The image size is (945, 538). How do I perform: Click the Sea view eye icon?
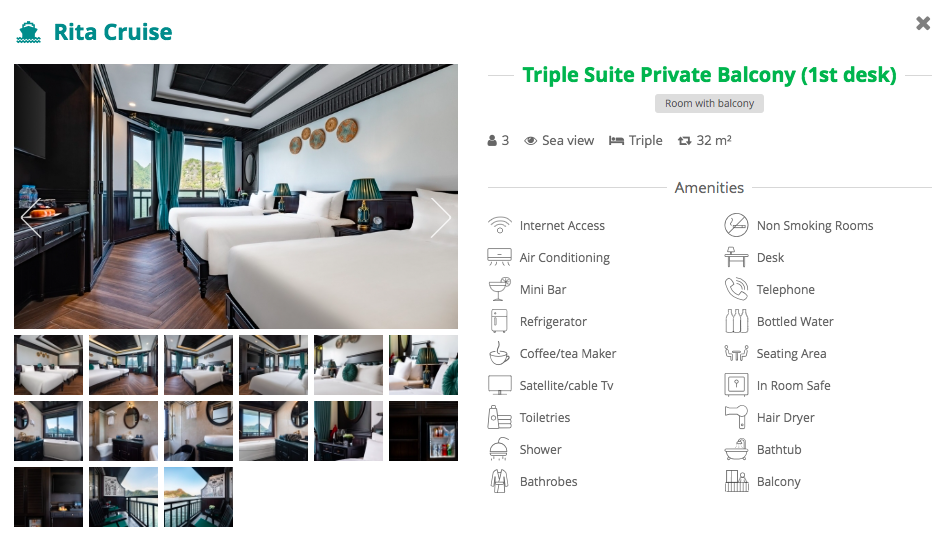coord(530,141)
